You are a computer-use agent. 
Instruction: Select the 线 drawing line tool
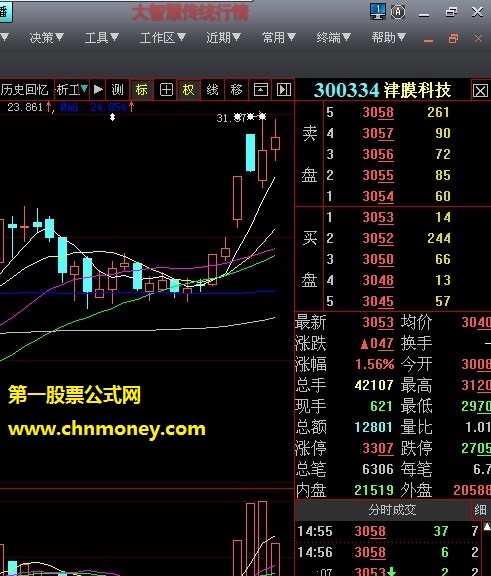pyautogui.click(x=212, y=89)
